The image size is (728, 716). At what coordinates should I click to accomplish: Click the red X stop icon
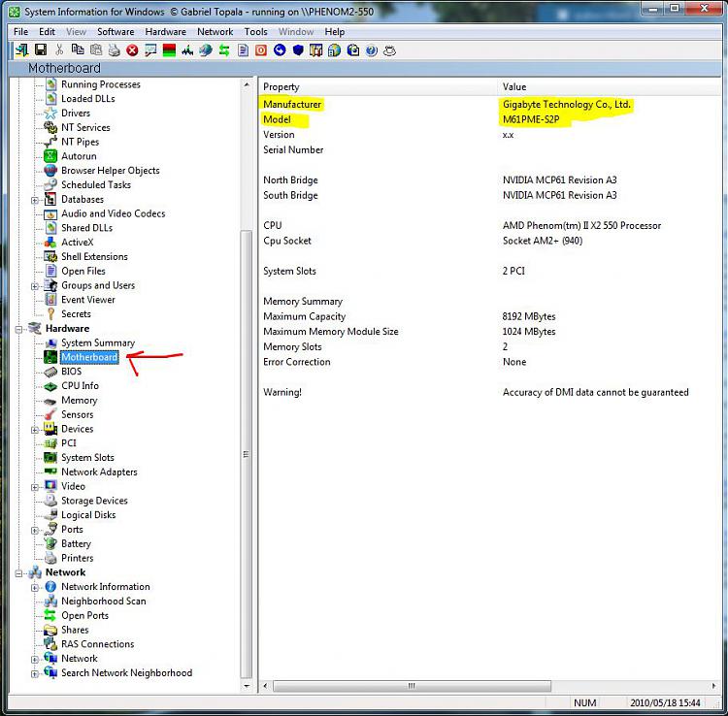coord(132,50)
